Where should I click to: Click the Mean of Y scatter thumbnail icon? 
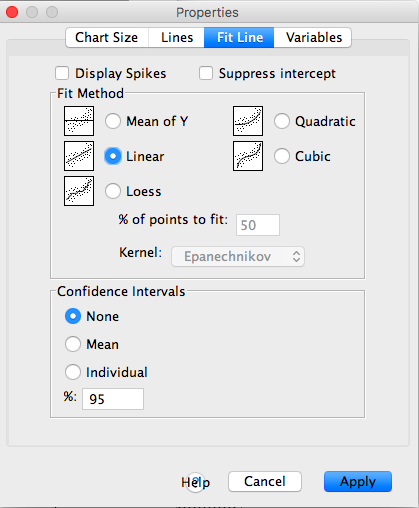coord(79,121)
